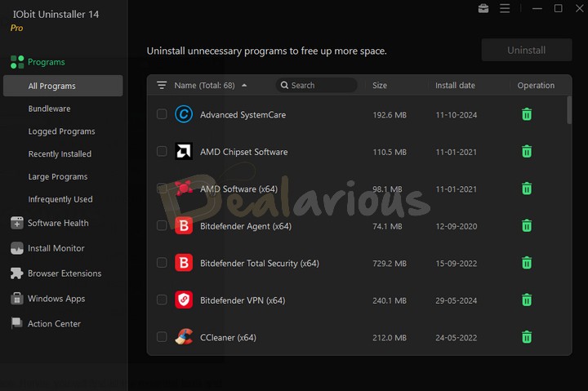
Task: Open the Windows Apps section
Action: tap(56, 299)
